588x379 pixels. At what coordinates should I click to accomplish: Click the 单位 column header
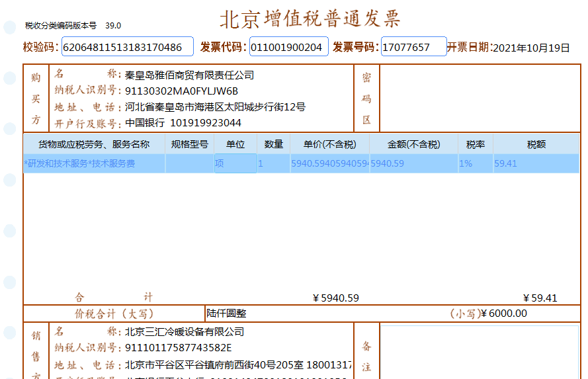[235, 144]
